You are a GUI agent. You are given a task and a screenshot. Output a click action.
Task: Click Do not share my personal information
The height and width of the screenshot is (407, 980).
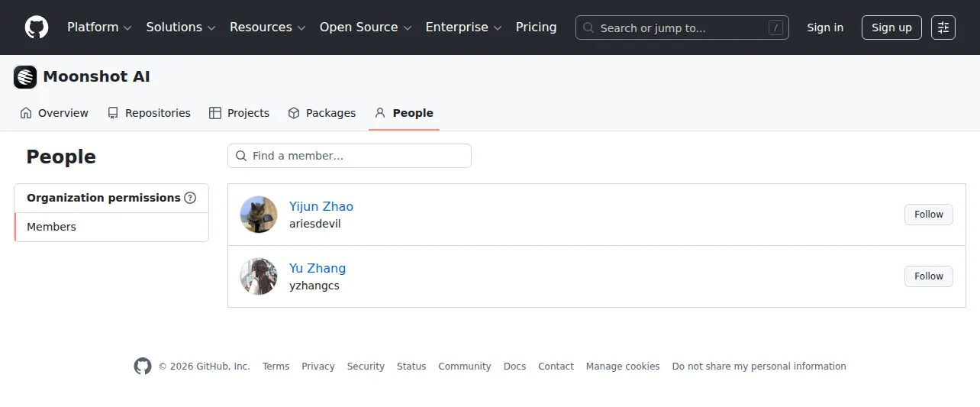759,367
